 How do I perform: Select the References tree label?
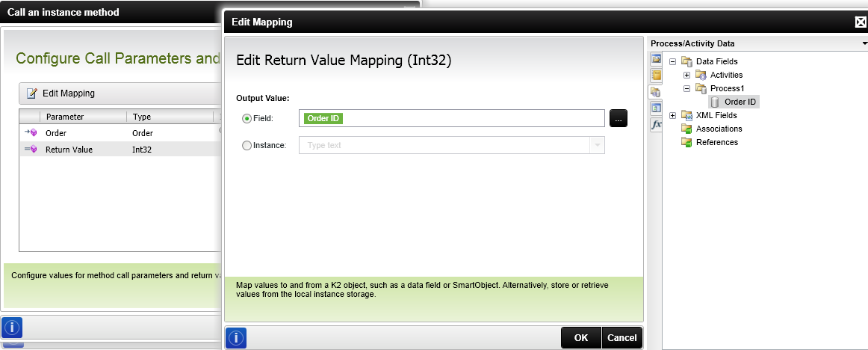point(717,142)
